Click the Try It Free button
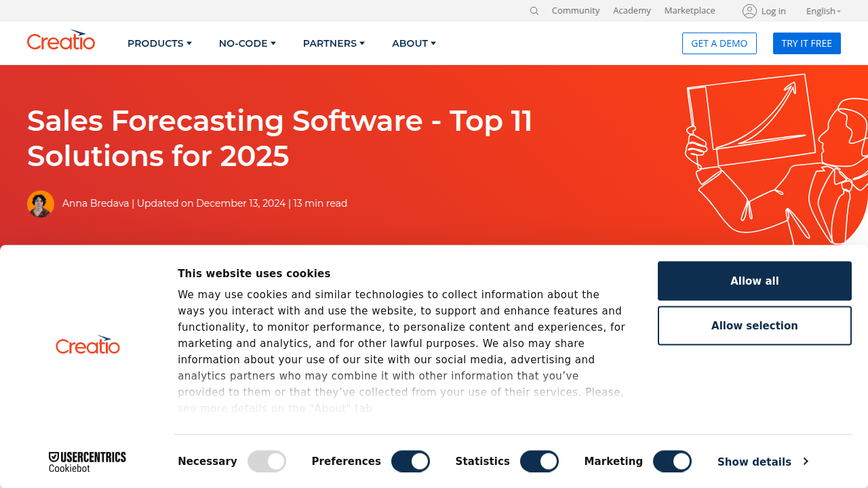868x488 pixels. [x=807, y=43]
